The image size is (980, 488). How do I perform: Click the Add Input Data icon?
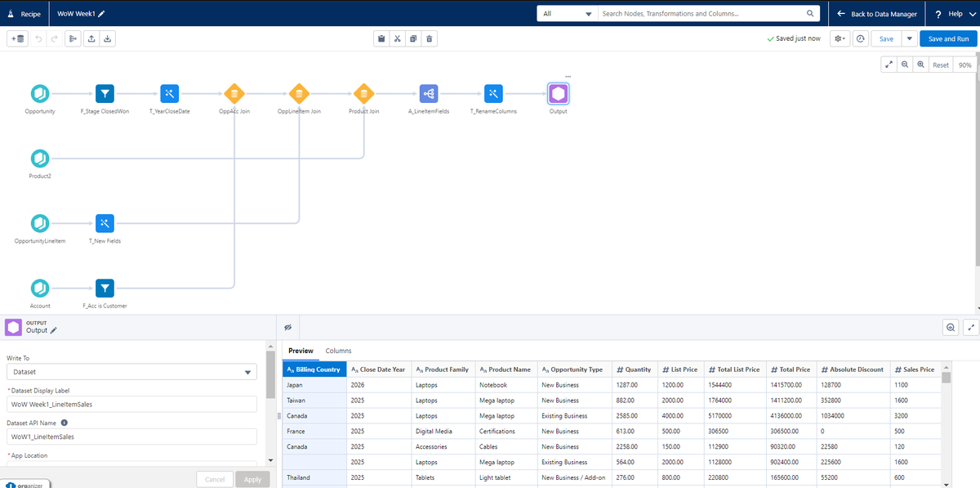17,38
